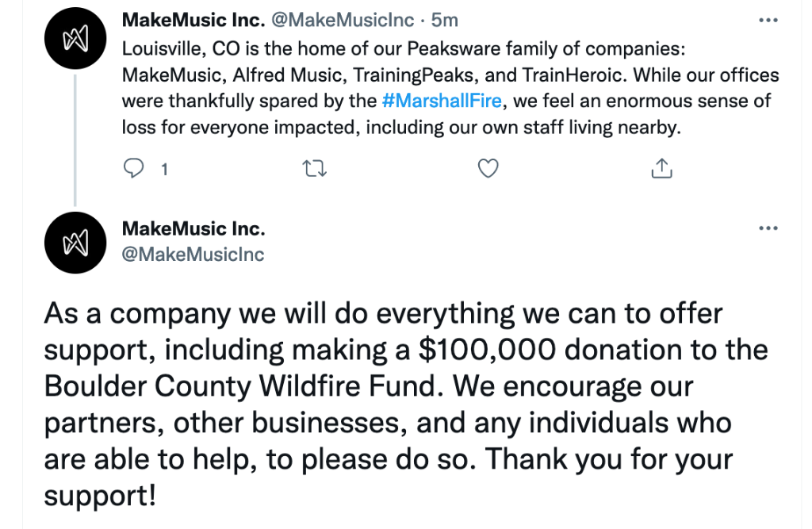Click the reply speech bubble icon

136,168
